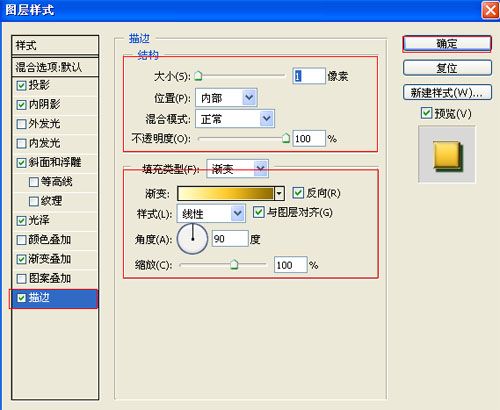Toggle the 与图层对齐(G) checkbox
The height and width of the screenshot is (410, 500).
259,212
